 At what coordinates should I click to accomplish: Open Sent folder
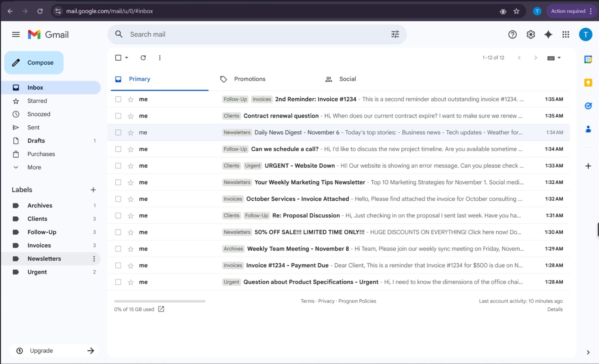51,128
